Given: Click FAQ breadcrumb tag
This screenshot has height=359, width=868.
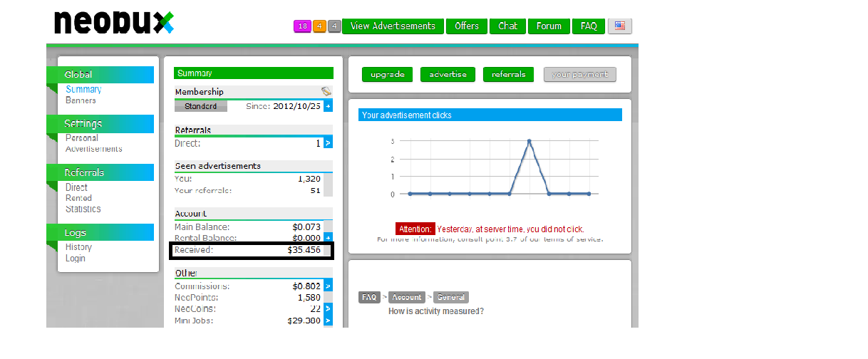Looking at the screenshot, I should click(368, 297).
